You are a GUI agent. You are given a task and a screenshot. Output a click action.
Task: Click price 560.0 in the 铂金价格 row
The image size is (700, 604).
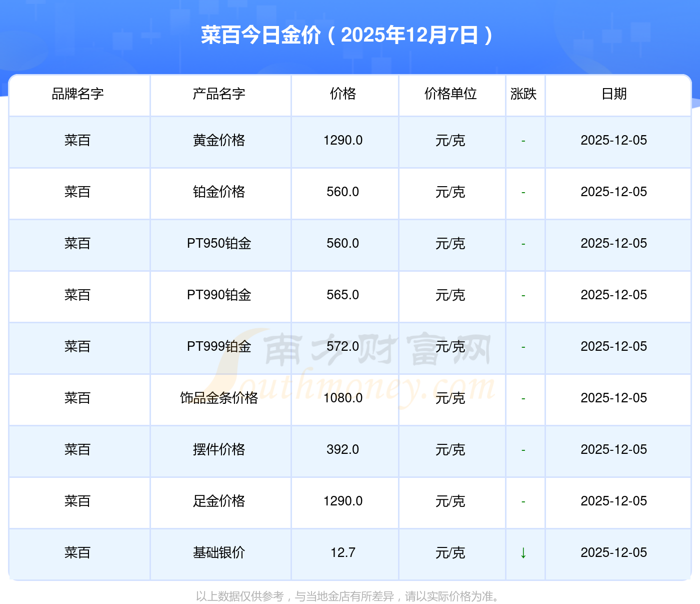point(343,192)
